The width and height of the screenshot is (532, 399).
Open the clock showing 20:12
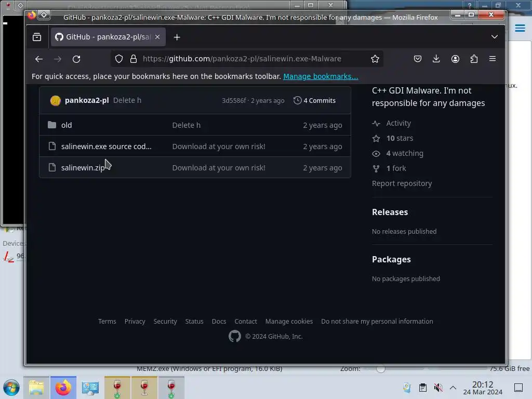pos(483,388)
